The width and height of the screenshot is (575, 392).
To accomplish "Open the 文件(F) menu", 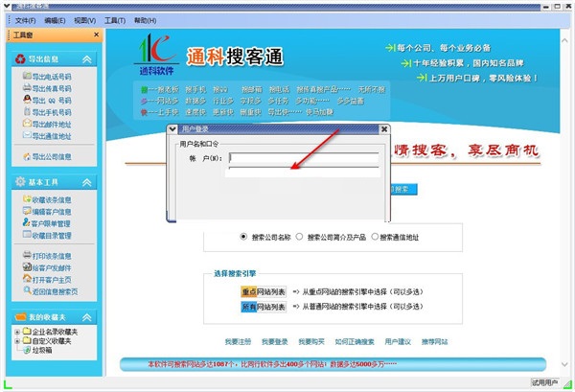I will click(25, 20).
